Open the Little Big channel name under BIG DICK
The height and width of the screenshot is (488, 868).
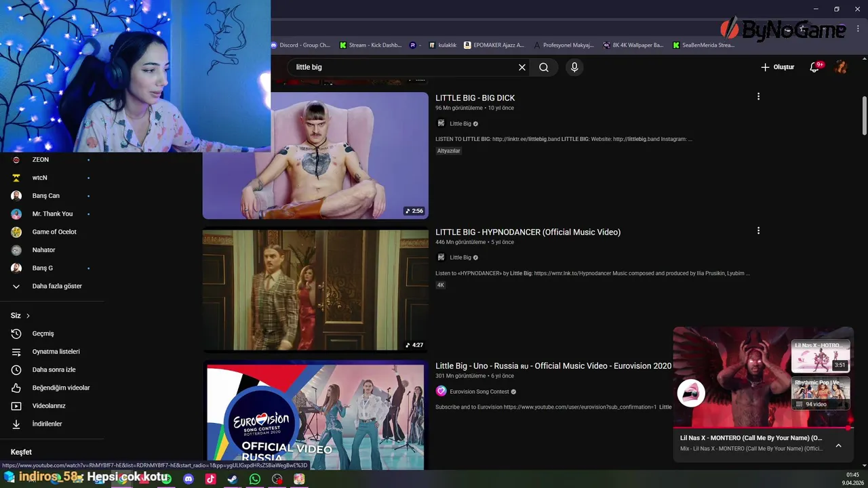pyautogui.click(x=460, y=124)
